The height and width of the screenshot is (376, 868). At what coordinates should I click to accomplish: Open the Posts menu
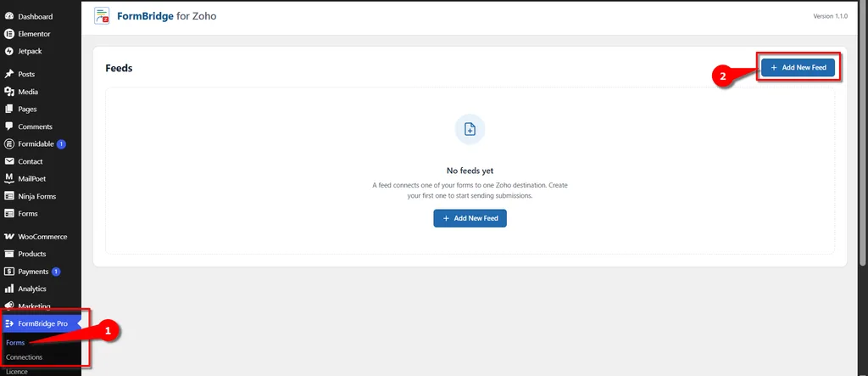pyautogui.click(x=26, y=75)
